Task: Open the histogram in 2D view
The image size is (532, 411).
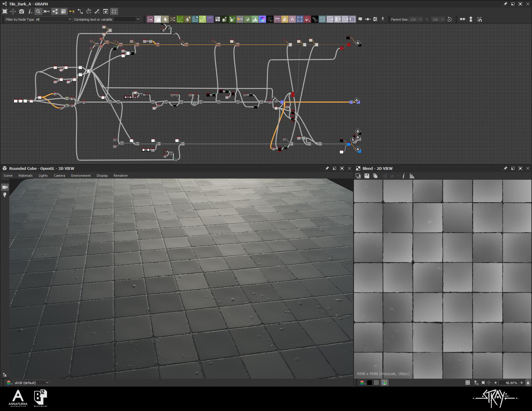Action: click(x=412, y=176)
